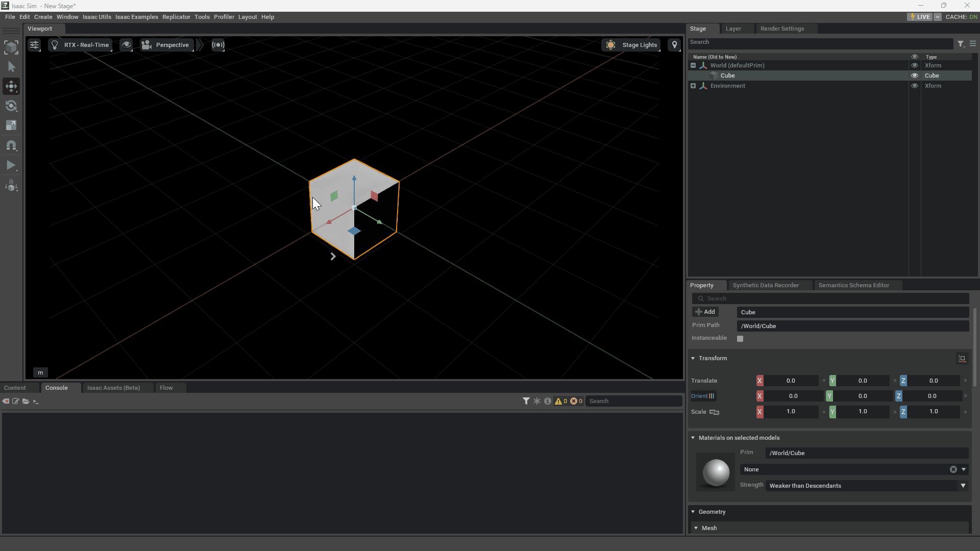The image size is (980, 551).
Task: Select the RTX Real-Time render mode icon
Action: [x=55, y=45]
